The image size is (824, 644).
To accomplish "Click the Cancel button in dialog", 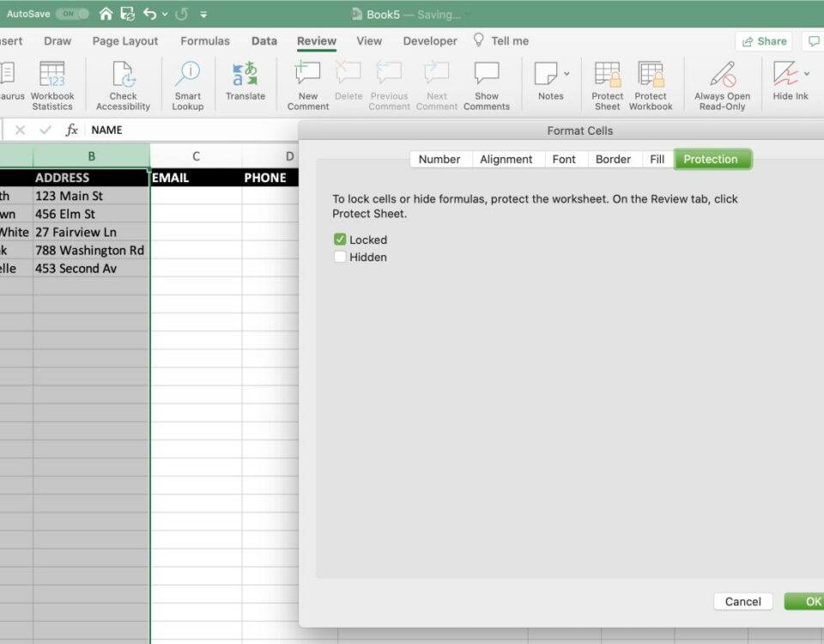I will point(742,601).
